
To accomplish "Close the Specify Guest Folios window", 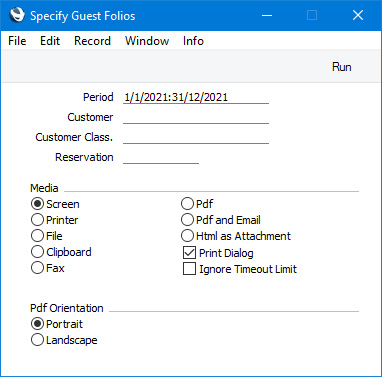I will [x=358, y=15].
